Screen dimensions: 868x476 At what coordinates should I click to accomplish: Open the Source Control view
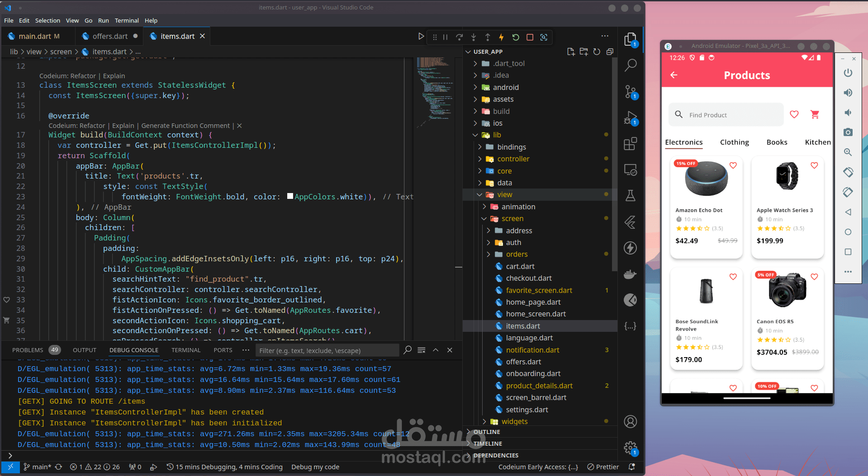coord(630,92)
